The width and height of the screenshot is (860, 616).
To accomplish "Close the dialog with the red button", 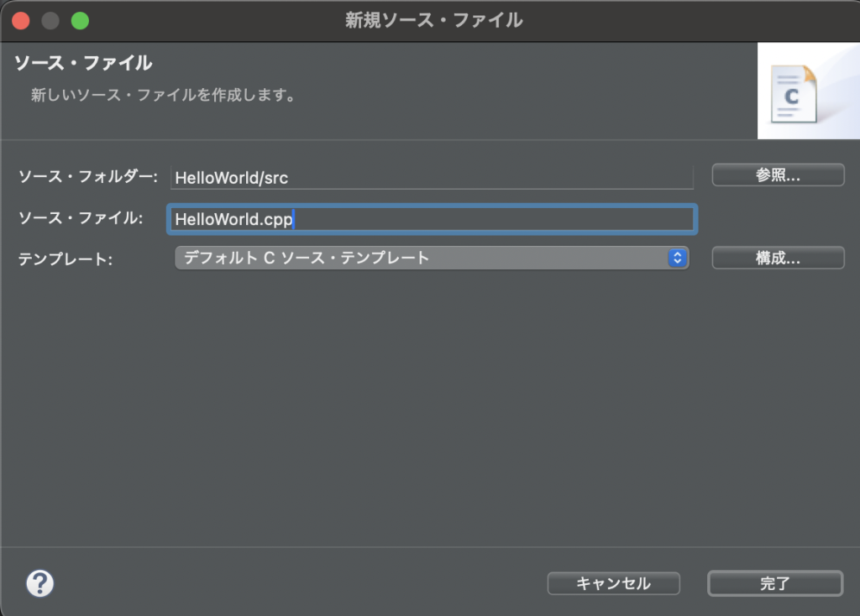I will [21, 21].
